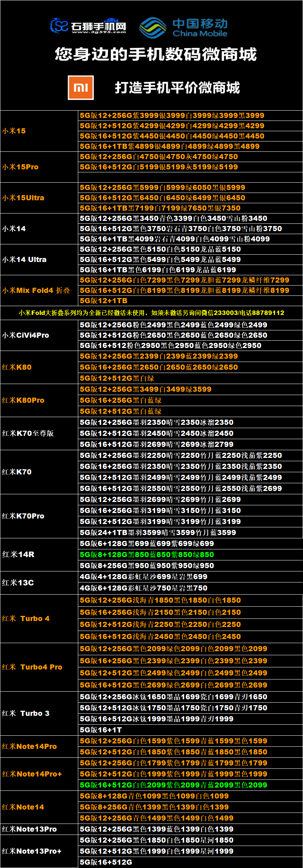Select the 红米Note14Pro model cell
The width and height of the screenshot is (303, 868).
(x=39, y=746)
